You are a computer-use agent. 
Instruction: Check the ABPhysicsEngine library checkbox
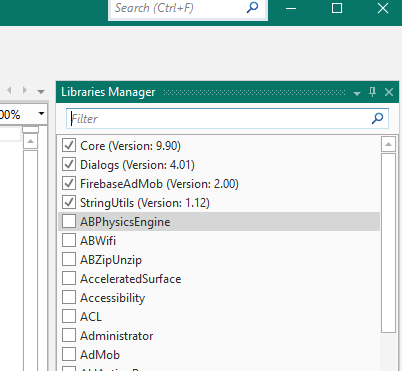[x=69, y=221]
